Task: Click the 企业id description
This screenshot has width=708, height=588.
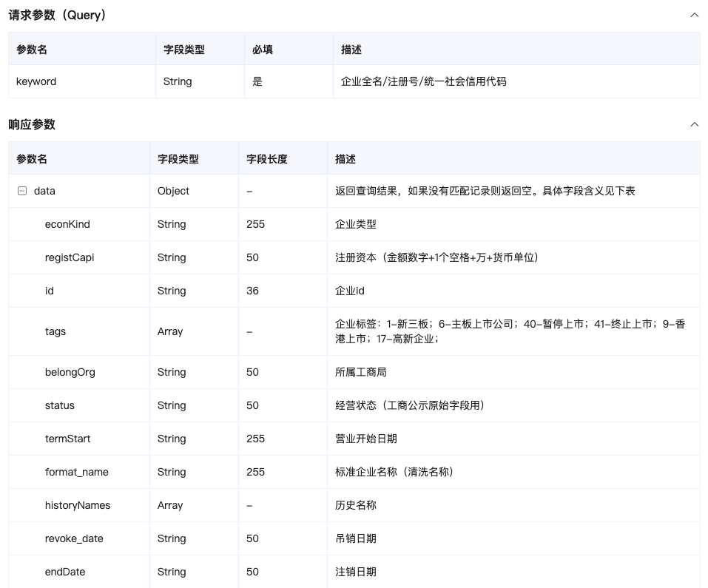Action: 349,291
